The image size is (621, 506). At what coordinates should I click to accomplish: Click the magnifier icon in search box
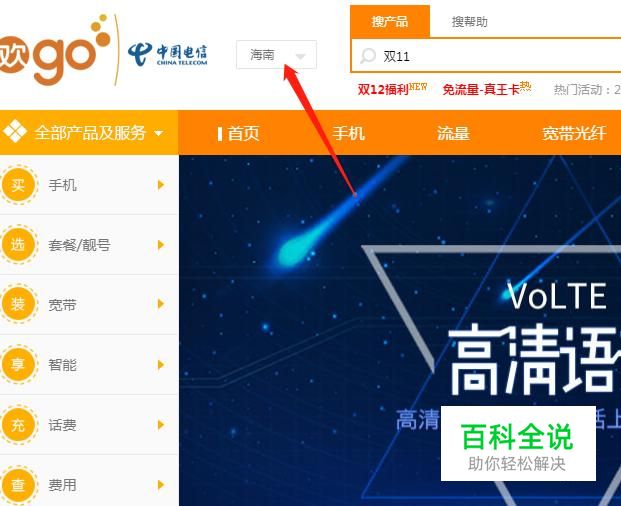point(368,56)
